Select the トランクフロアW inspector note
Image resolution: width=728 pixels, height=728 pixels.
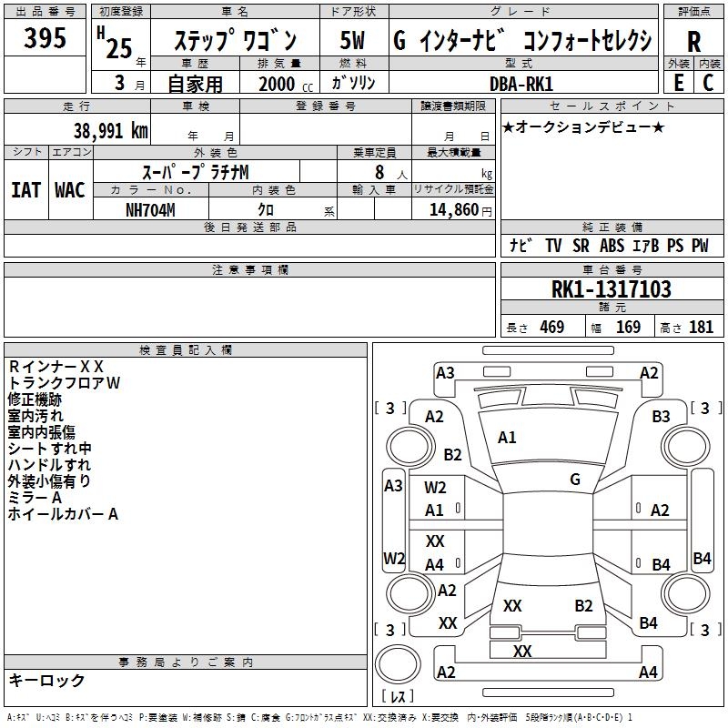[x=64, y=383]
